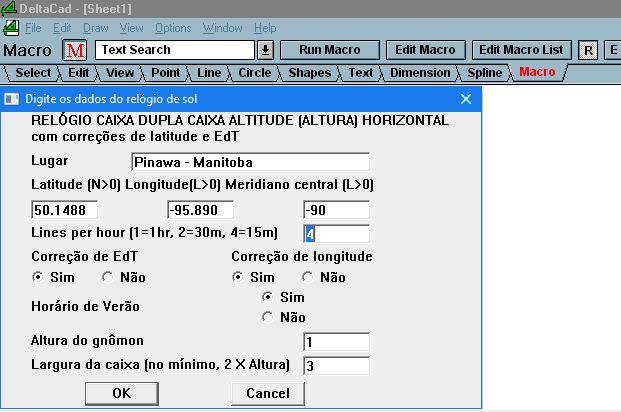The height and width of the screenshot is (412, 621).
Task: Click the DeltaCad application icon in title bar
Action: pyautogui.click(x=10, y=9)
